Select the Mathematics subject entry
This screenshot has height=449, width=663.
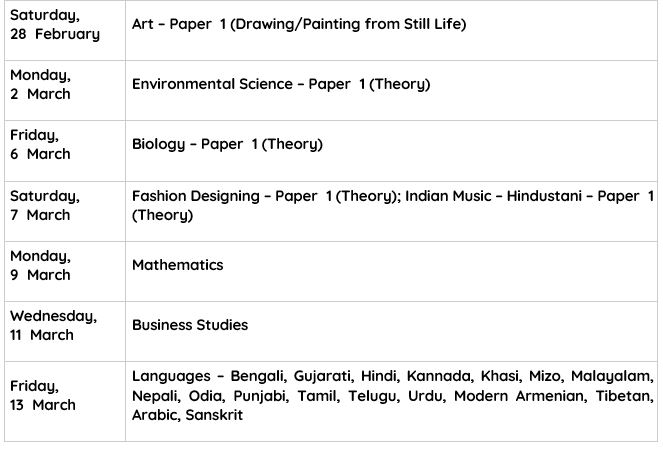[x=177, y=265]
